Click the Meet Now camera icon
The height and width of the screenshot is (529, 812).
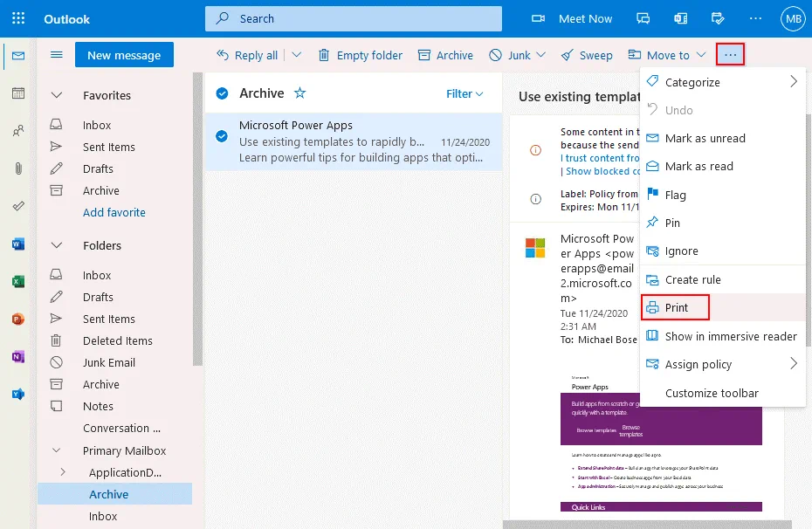[x=539, y=18]
